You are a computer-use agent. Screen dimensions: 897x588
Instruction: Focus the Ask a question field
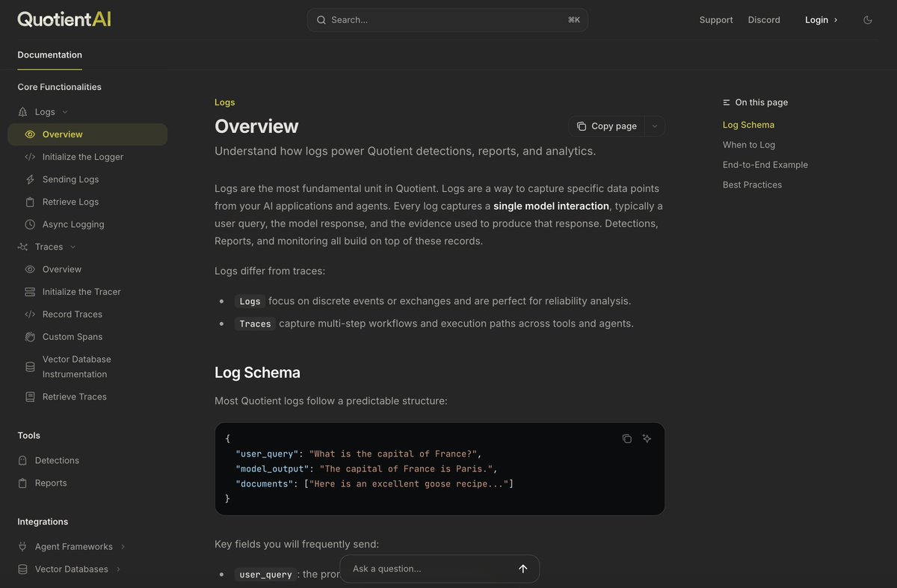[x=430, y=569]
